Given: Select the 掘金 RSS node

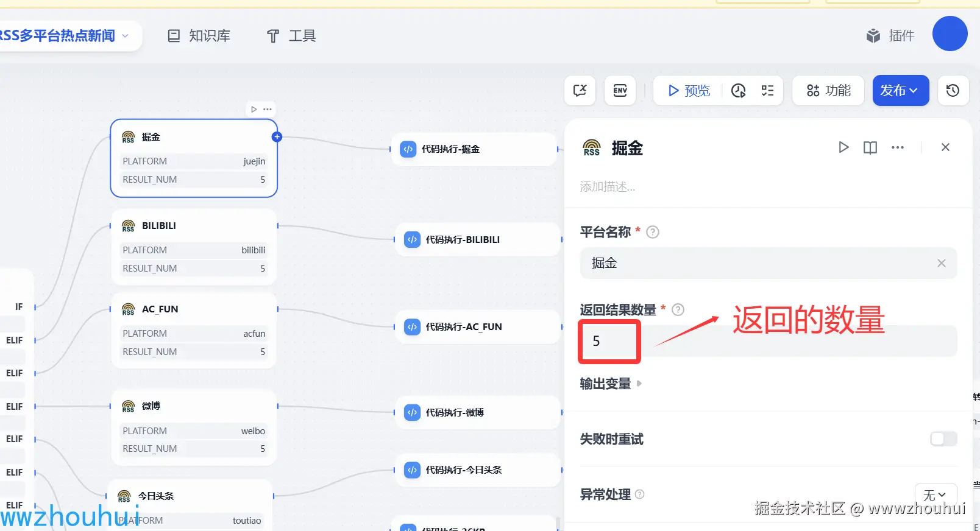Looking at the screenshot, I should pyautogui.click(x=194, y=158).
